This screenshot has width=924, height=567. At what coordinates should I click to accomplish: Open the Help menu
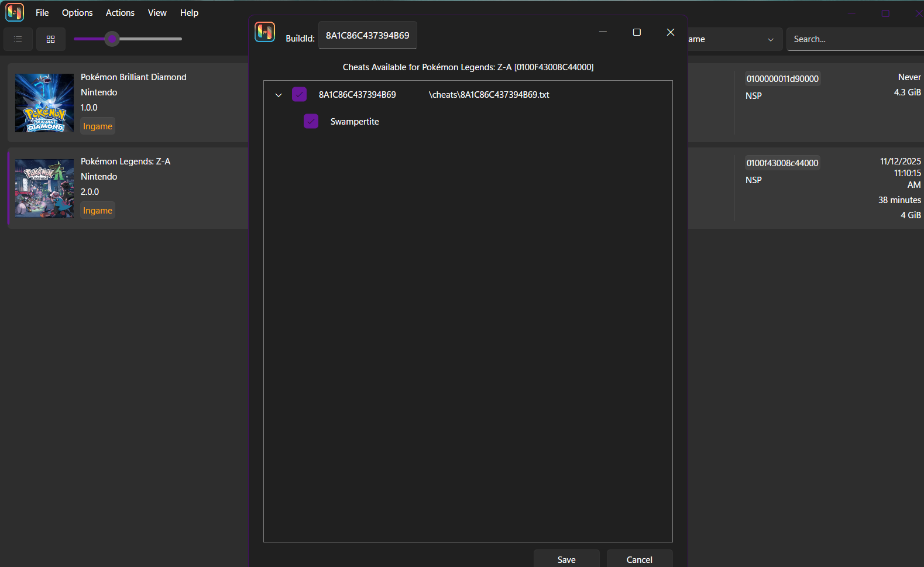pyautogui.click(x=189, y=12)
